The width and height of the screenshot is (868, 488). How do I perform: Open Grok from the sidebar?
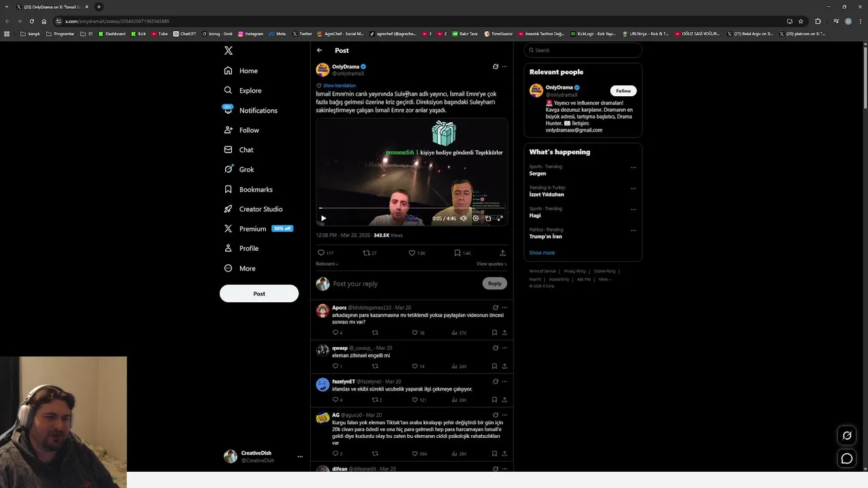click(x=239, y=169)
